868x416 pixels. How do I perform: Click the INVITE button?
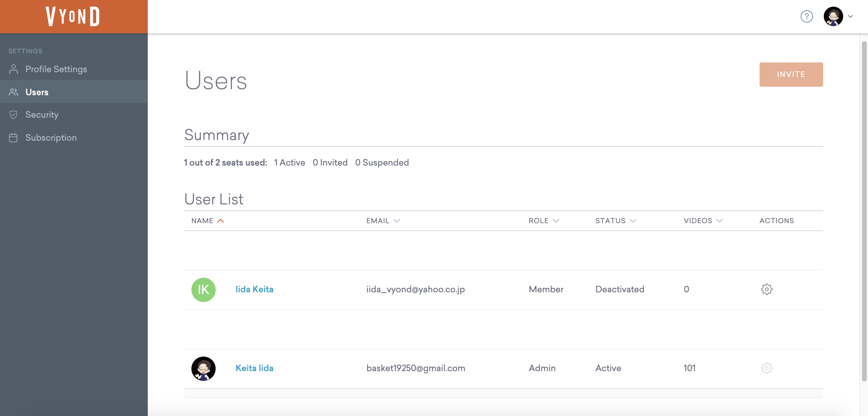pyautogui.click(x=791, y=75)
